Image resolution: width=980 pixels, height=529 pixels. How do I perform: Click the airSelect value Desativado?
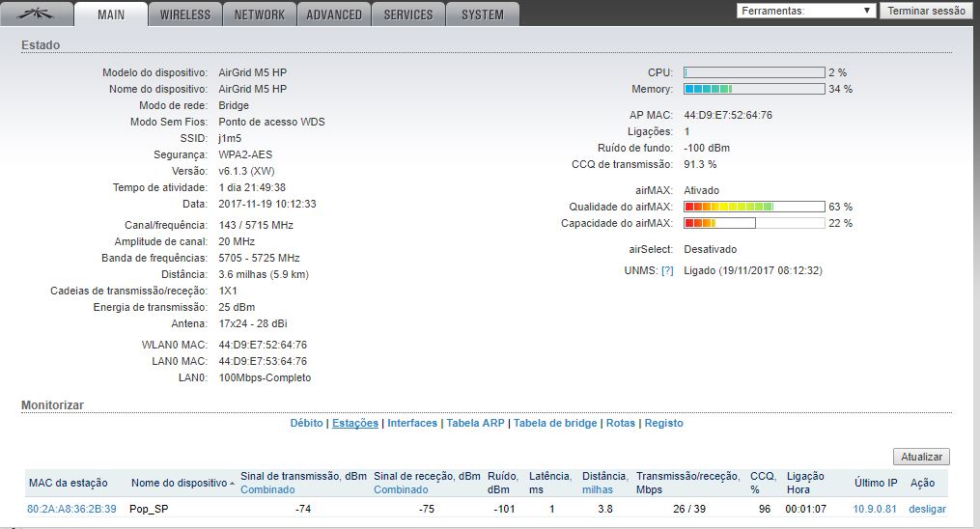tap(710, 249)
